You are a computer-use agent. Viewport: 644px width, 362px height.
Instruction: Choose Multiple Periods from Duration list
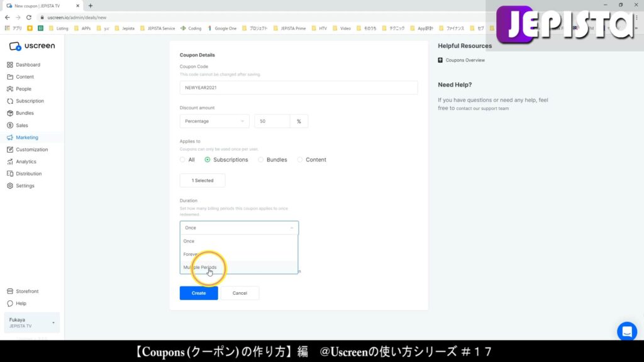239,267
